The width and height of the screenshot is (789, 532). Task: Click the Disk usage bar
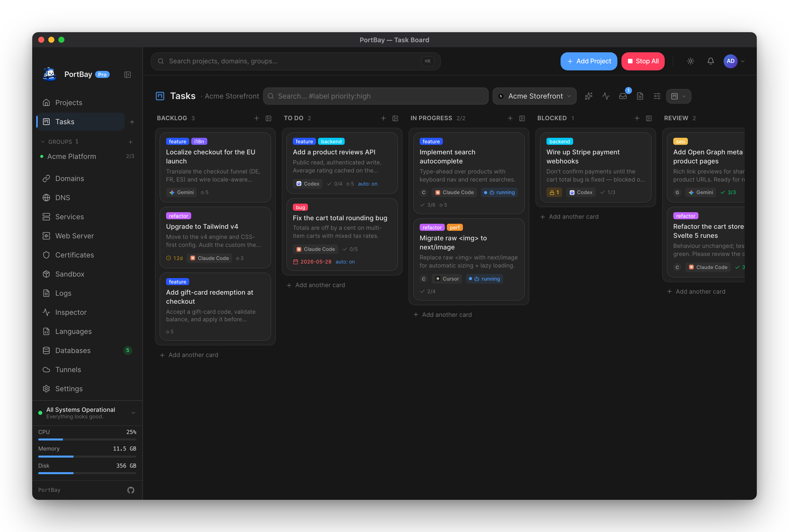point(87,473)
